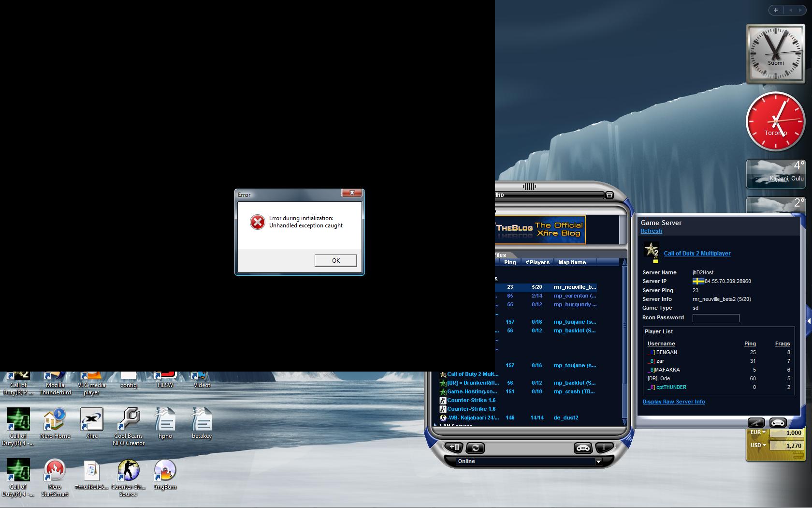Click the Xfire join game gamepad button

[583, 448]
